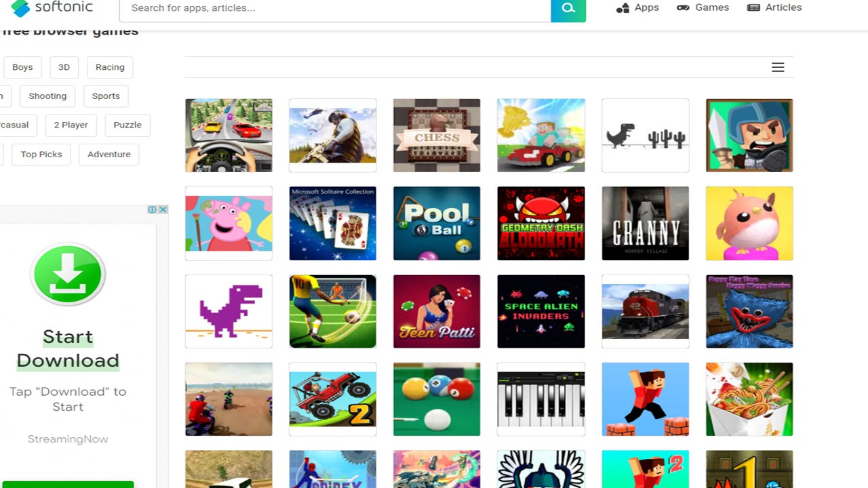
Task: Launch the Chrome Dino game icon
Action: tap(645, 136)
